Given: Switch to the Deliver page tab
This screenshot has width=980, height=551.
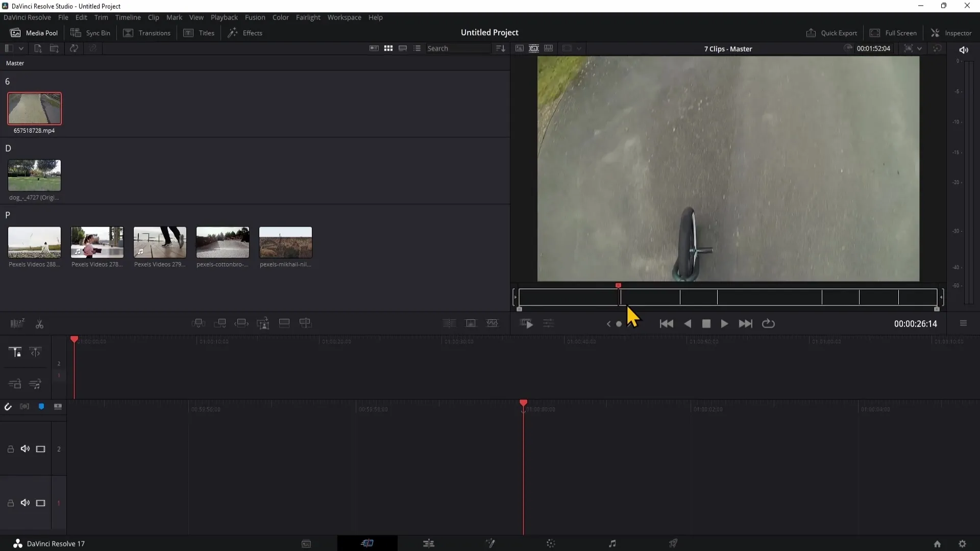Looking at the screenshot, I should point(673,544).
